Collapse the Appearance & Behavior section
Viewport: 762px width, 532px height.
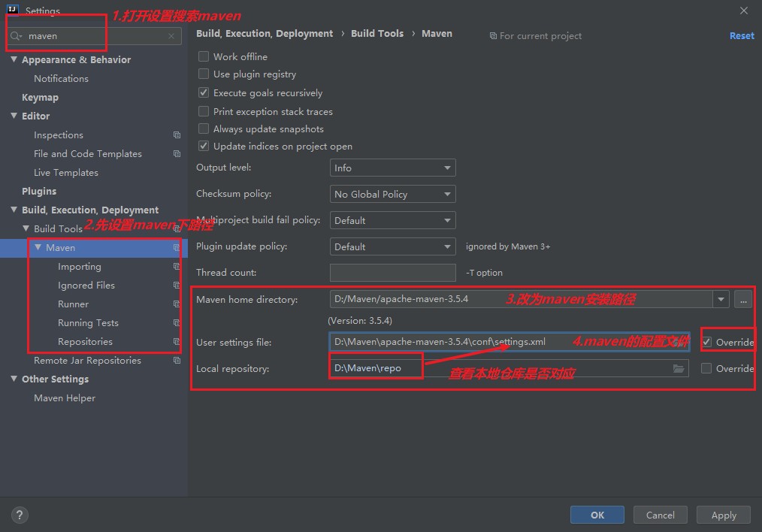pos(14,59)
